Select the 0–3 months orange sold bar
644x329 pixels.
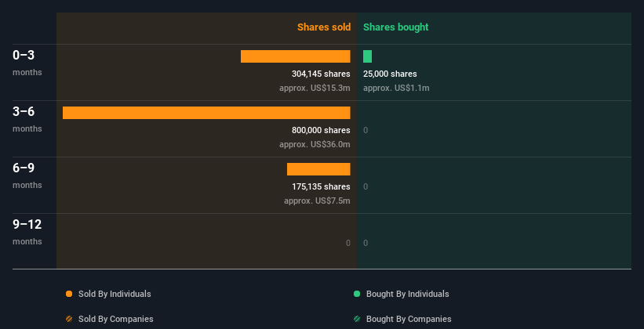tap(295, 56)
